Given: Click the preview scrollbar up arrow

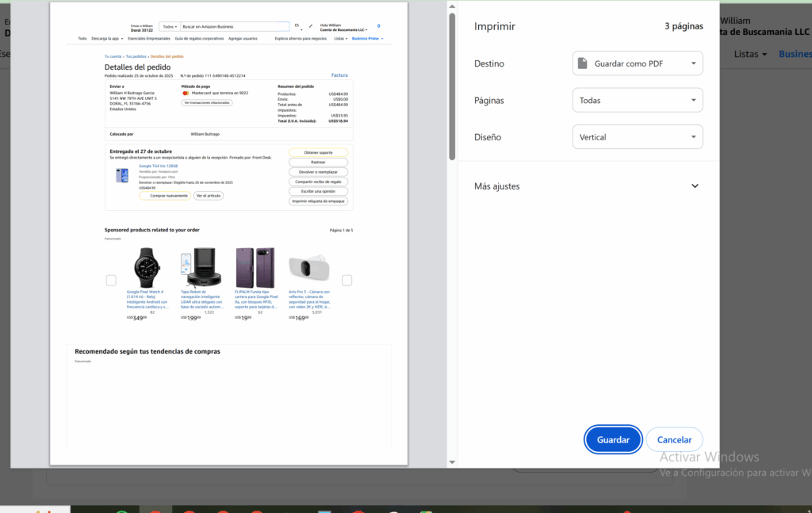Looking at the screenshot, I should click(x=452, y=6).
